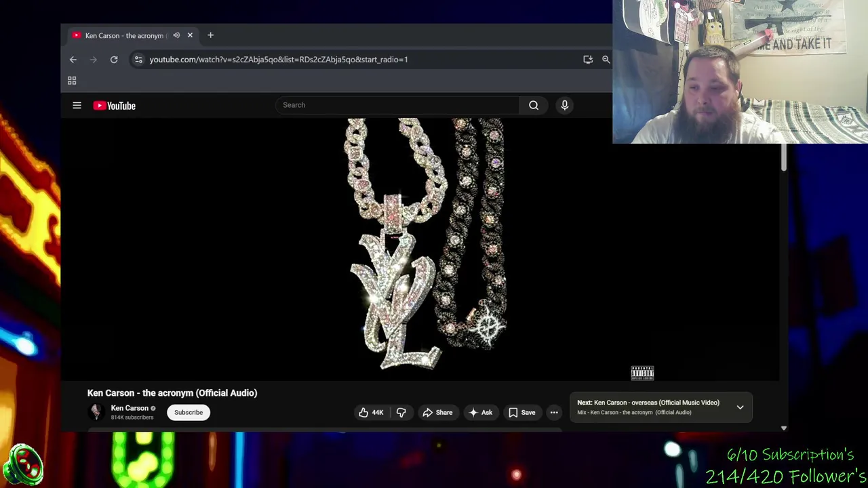Click scrollbar down arrow at bottom
Image resolution: width=868 pixels, height=488 pixels.
[x=783, y=428]
